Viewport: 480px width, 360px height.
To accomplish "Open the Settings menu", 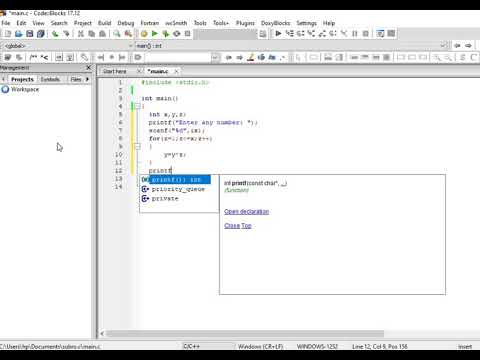I will pos(307,23).
